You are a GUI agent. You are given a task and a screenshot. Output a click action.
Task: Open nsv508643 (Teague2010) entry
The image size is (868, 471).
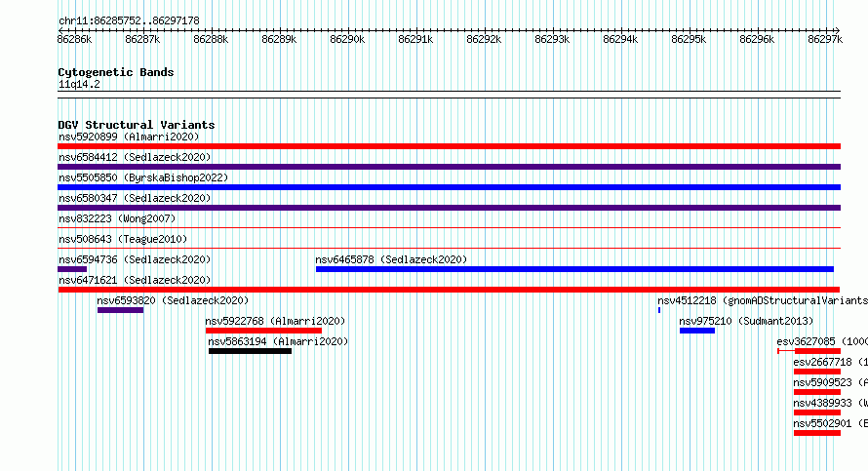coord(123,239)
